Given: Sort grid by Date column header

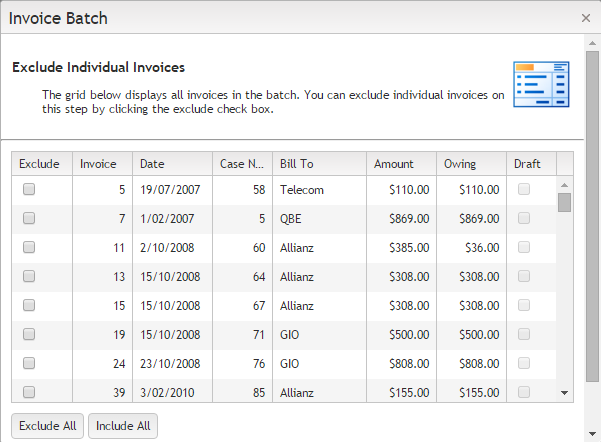Looking at the screenshot, I should (152, 164).
